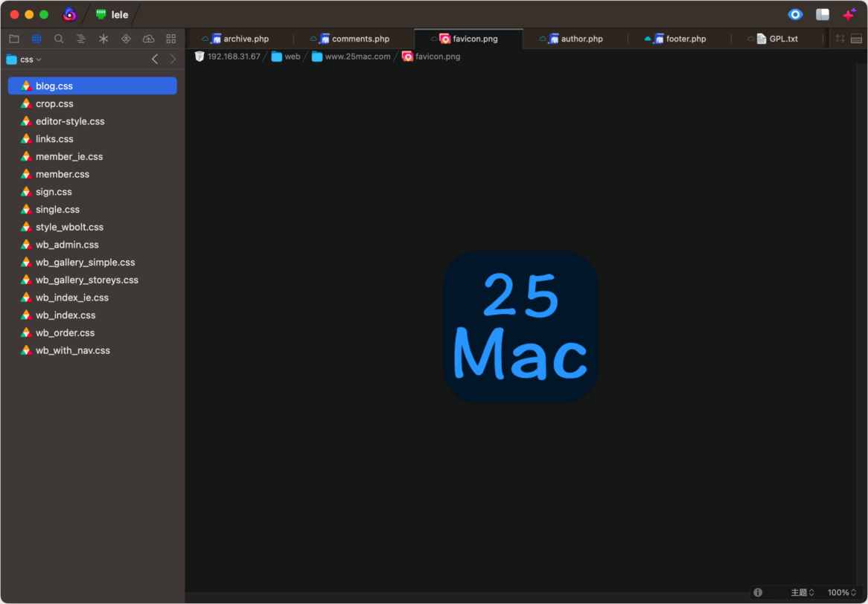Viewport: 868px width, 604px height.
Task: Select wb_gallery_storeys.css file
Action: pyautogui.click(x=92, y=280)
